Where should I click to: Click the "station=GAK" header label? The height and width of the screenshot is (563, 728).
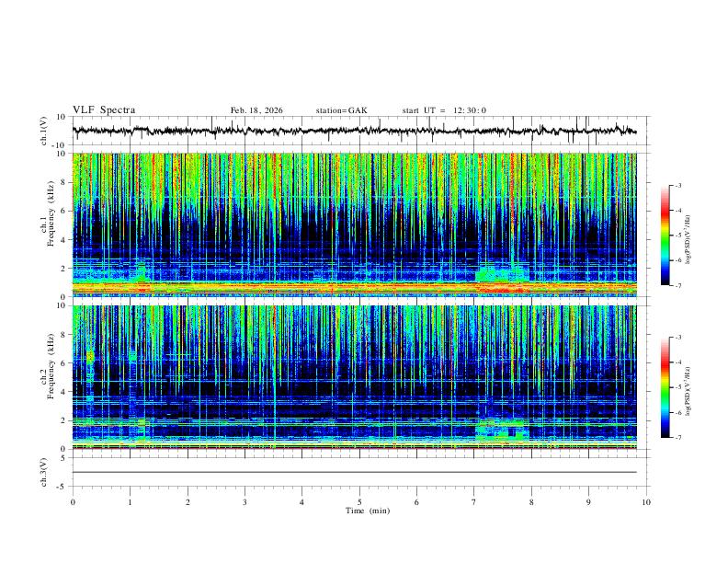click(341, 110)
